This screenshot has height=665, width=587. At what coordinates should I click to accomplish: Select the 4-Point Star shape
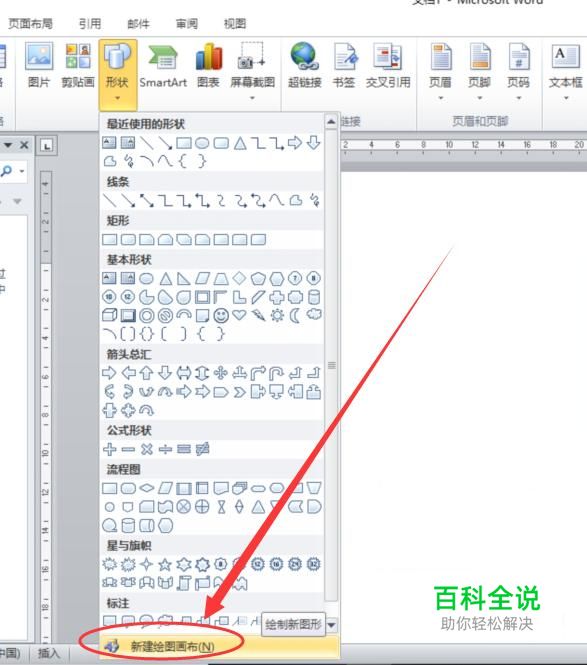(146, 564)
